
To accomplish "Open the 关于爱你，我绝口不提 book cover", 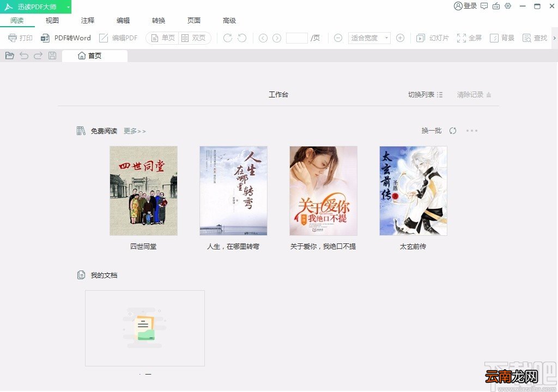I will tap(324, 191).
